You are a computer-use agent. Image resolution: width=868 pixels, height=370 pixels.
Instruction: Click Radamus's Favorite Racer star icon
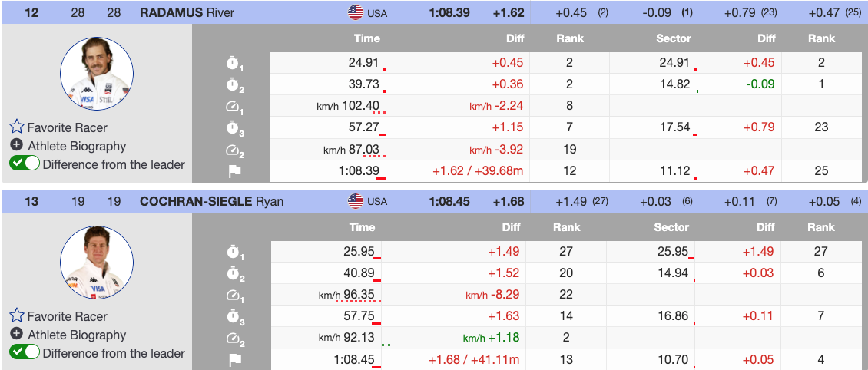(17, 127)
